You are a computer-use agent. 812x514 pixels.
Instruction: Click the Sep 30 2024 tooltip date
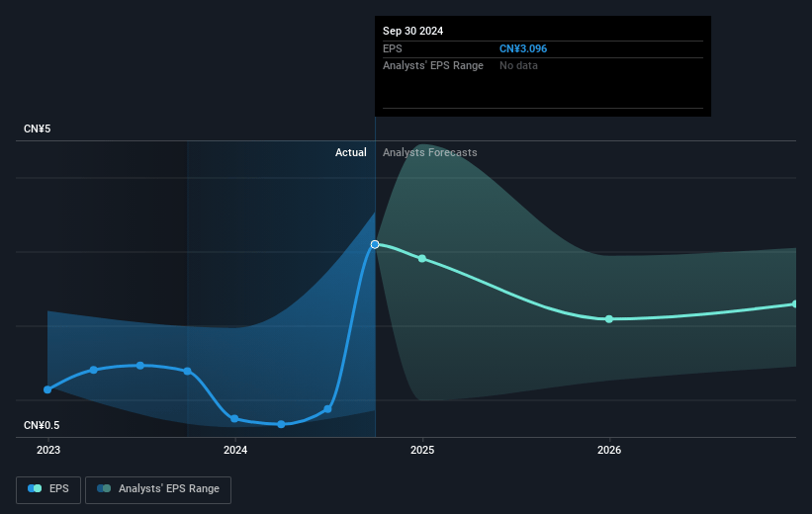(412, 31)
